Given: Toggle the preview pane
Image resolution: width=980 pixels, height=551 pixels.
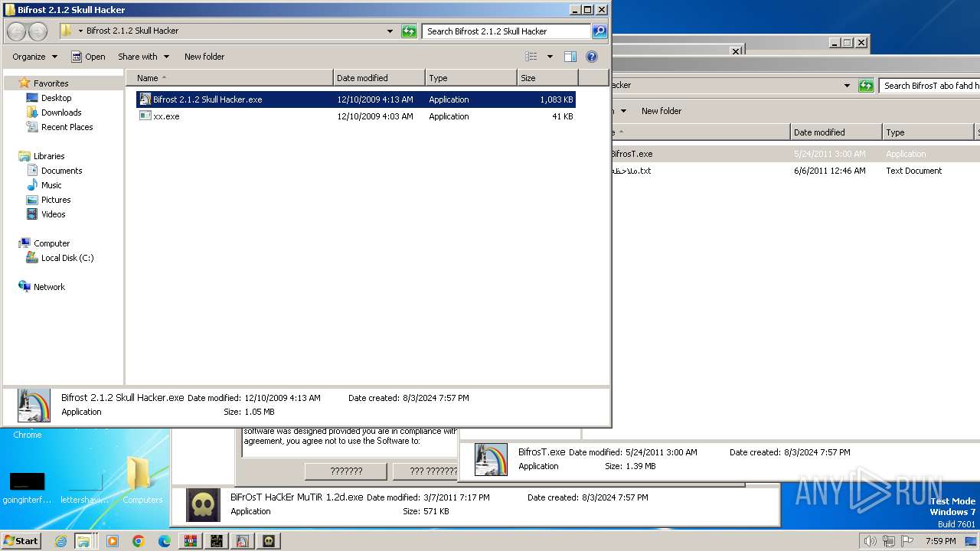Looking at the screenshot, I should (570, 57).
